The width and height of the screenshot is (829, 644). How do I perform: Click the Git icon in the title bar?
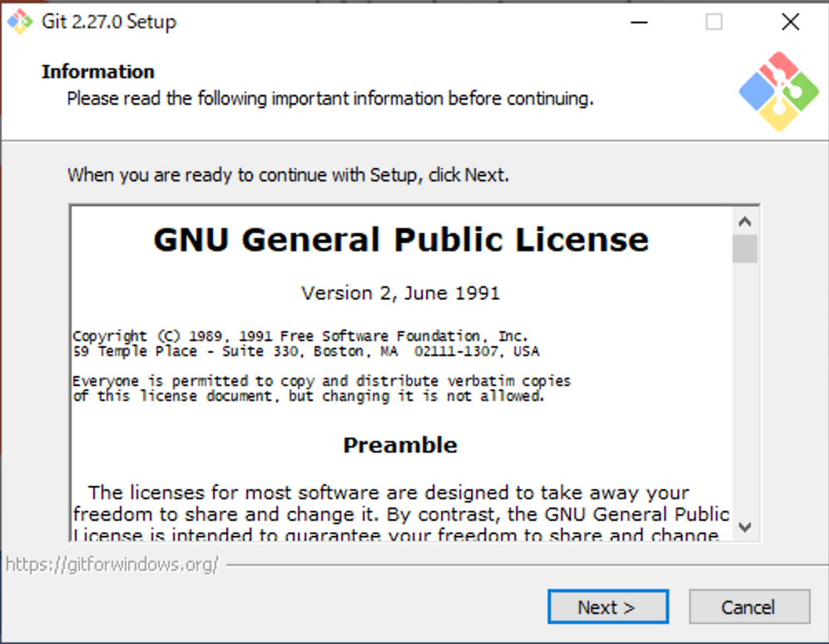(x=20, y=22)
